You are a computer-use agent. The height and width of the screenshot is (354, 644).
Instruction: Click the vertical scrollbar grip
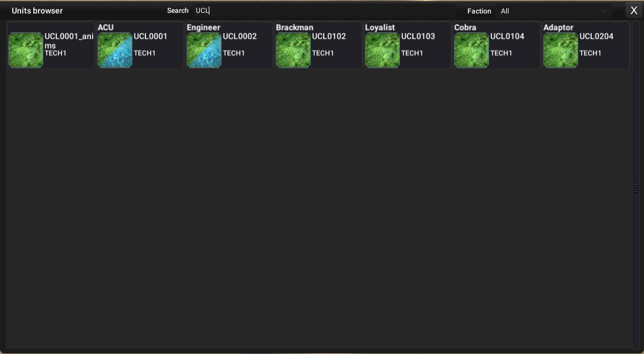[x=635, y=184]
